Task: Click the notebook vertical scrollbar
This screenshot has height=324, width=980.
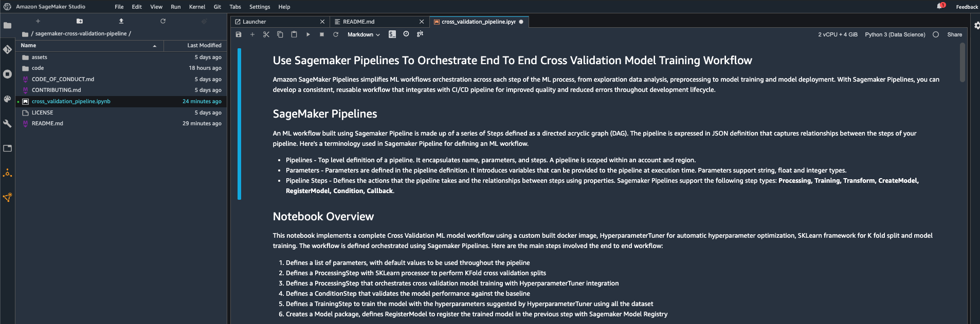Action: click(x=962, y=62)
